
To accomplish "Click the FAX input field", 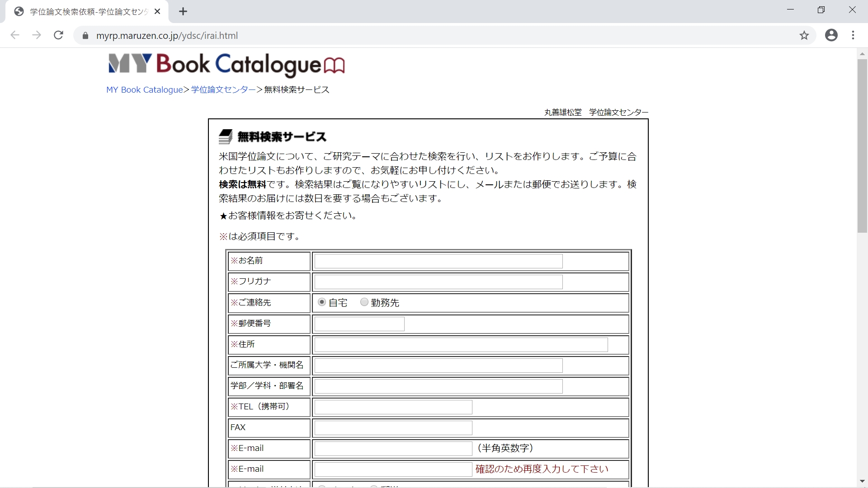I will [x=393, y=428].
